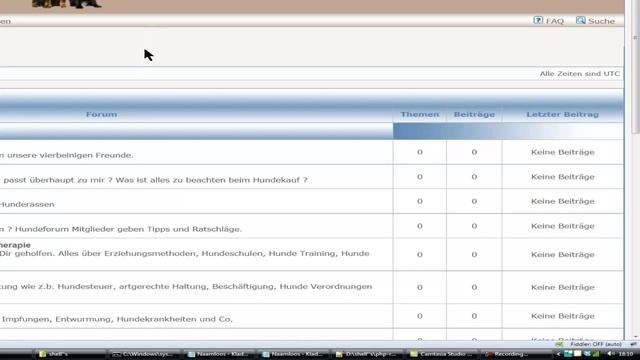640x360 pixels.
Task: Click 'Keine Beiträge' in Ratschläge row
Action: click(563, 226)
